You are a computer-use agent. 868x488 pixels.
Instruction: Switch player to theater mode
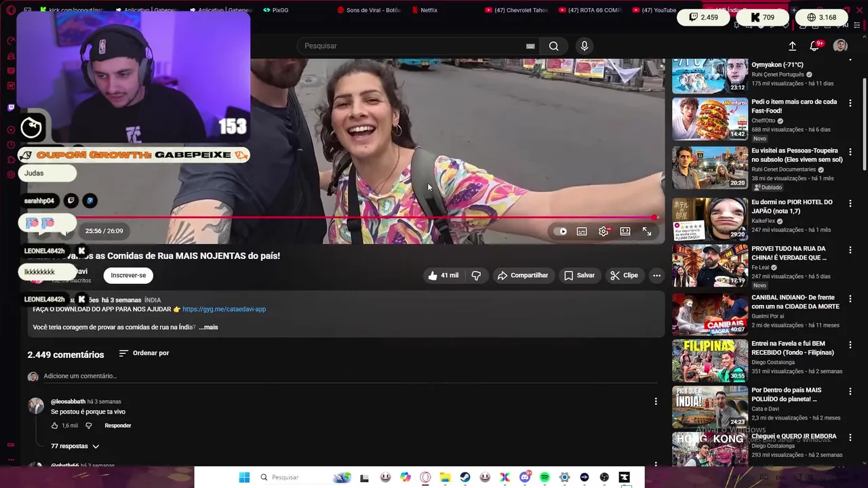point(625,232)
